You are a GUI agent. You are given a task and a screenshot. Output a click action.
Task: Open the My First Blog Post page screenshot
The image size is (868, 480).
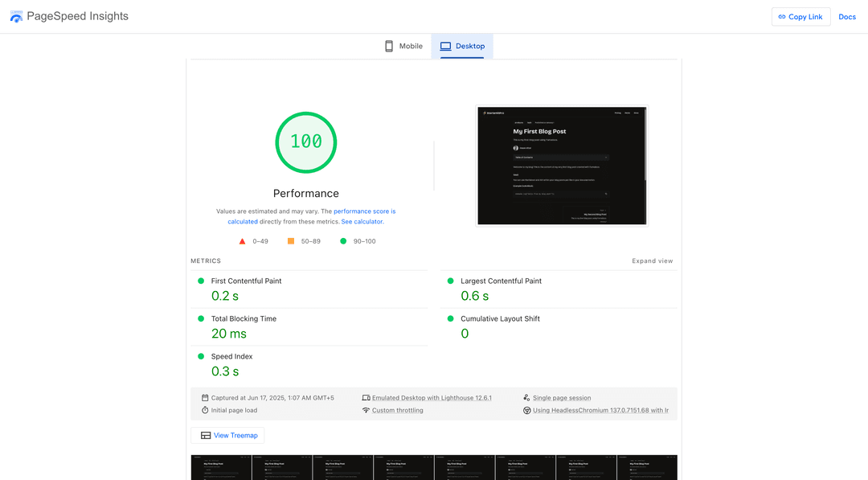pos(562,166)
